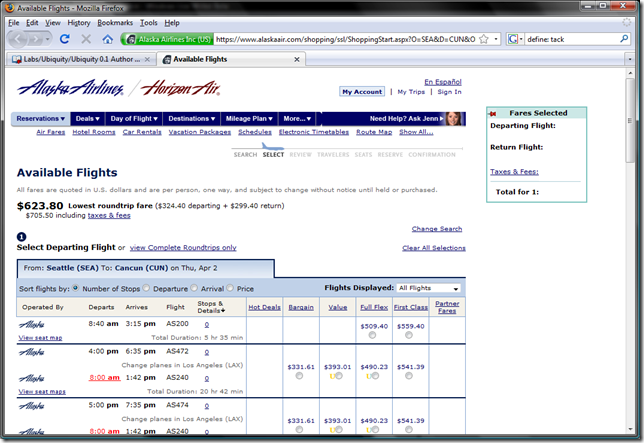Open the File menu

click(x=14, y=23)
